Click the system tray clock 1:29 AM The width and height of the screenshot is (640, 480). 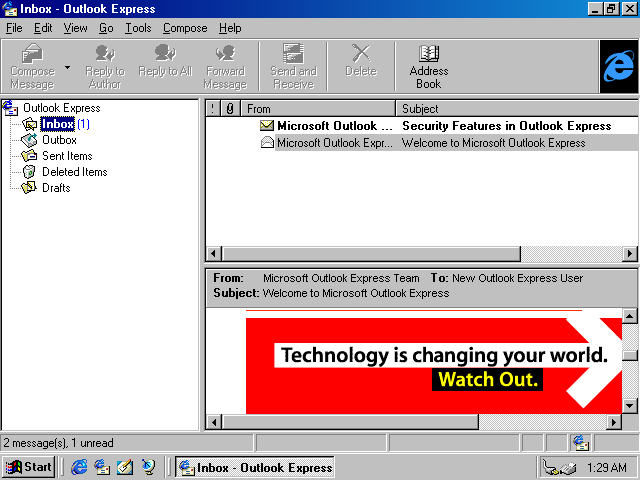click(607, 467)
